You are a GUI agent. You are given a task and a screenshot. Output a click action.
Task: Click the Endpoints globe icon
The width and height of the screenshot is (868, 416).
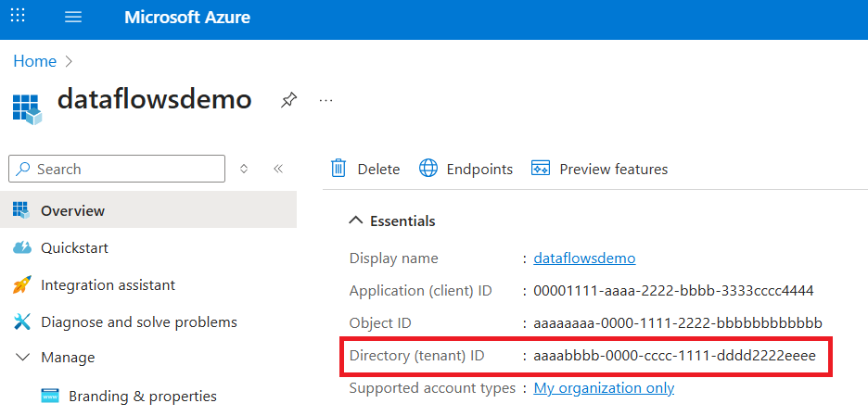click(x=428, y=169)
